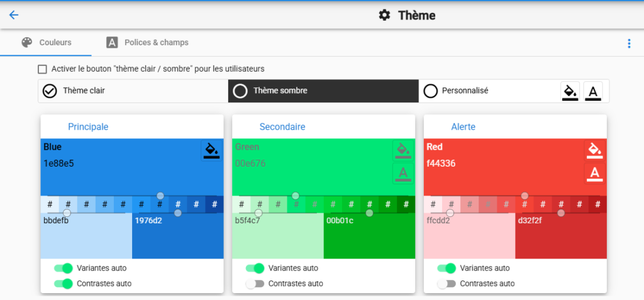Open fill color picker on Red card

[x=594, y=150]
